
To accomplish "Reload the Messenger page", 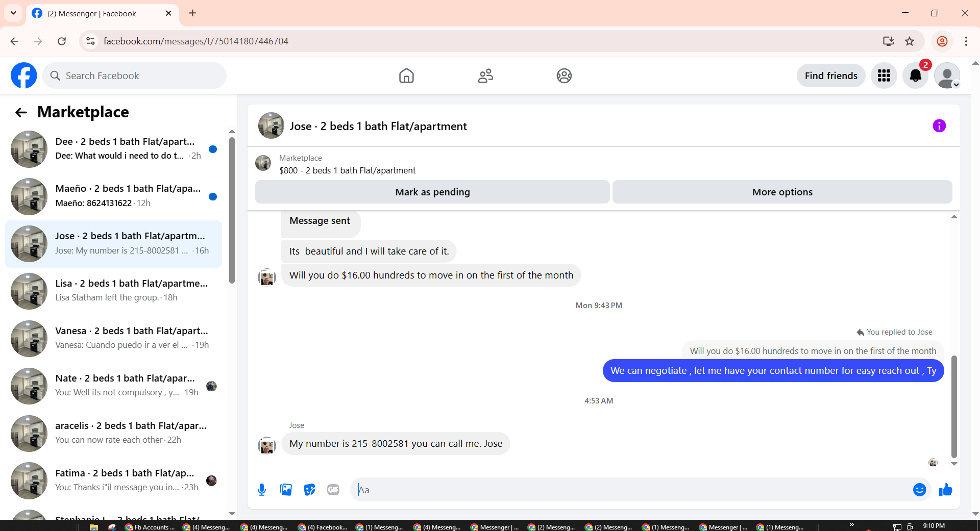I will (62, 41).
